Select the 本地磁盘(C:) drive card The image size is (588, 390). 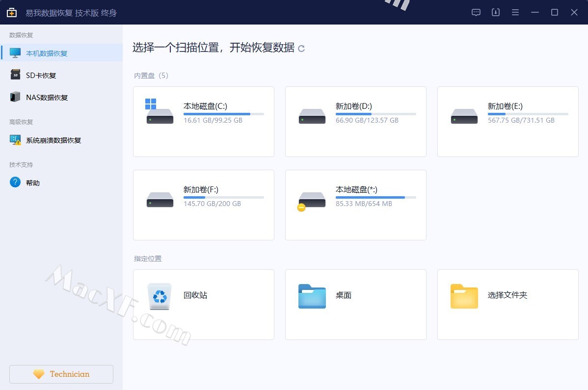204,122
